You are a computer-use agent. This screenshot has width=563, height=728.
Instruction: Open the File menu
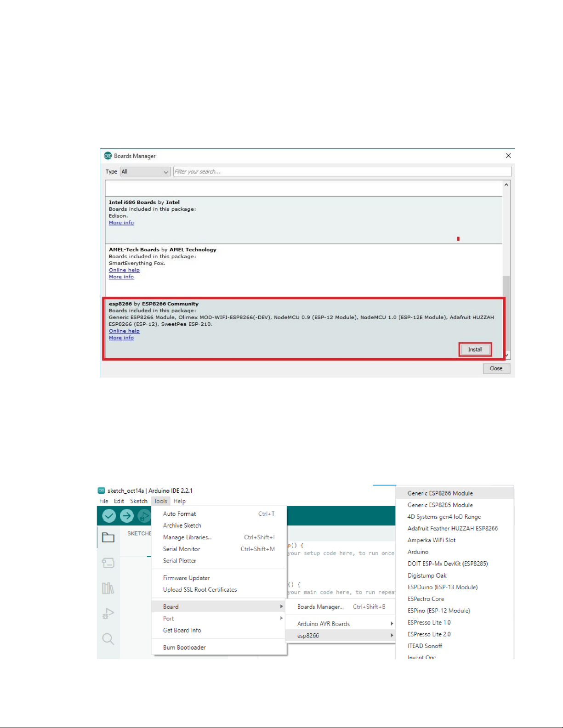(x=104, y=501)
